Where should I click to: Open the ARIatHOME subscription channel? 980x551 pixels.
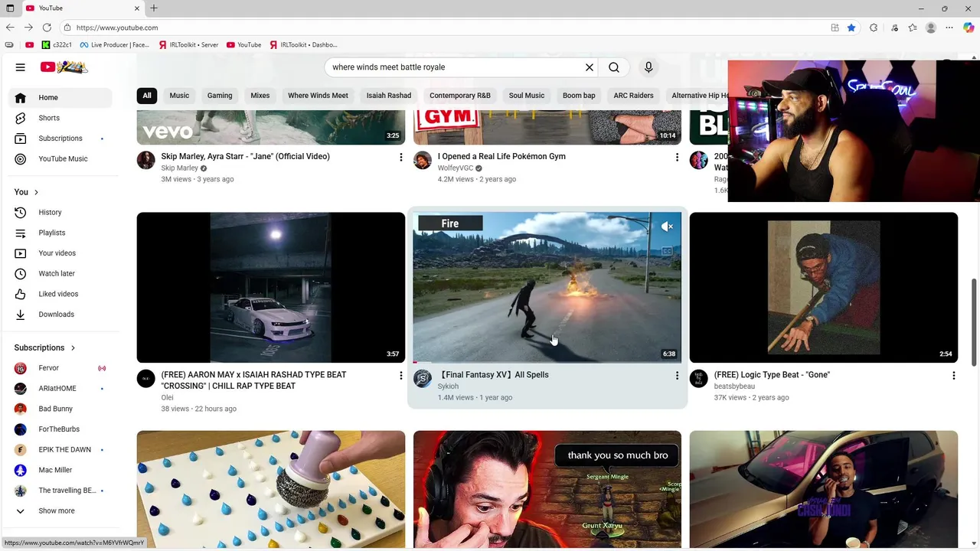coord(60,388)
